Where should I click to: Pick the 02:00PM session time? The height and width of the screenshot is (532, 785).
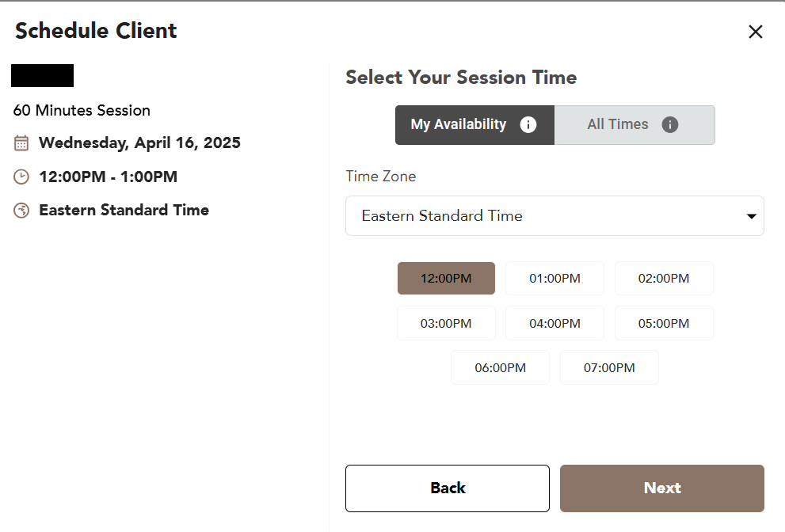click(664, 279)
